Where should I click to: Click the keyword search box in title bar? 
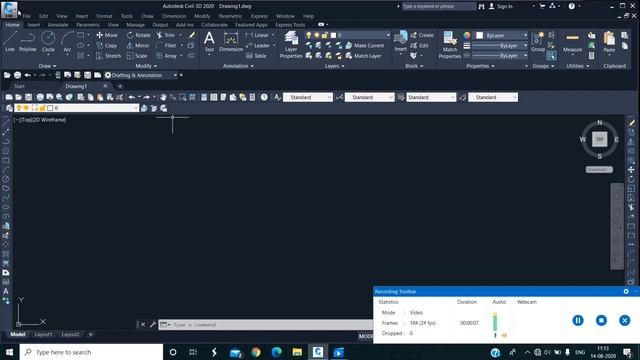point(439,6)
